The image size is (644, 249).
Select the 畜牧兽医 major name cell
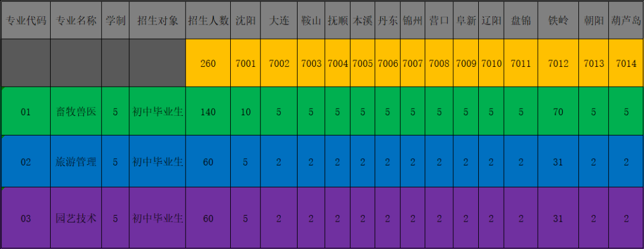(x=76, y=112)
